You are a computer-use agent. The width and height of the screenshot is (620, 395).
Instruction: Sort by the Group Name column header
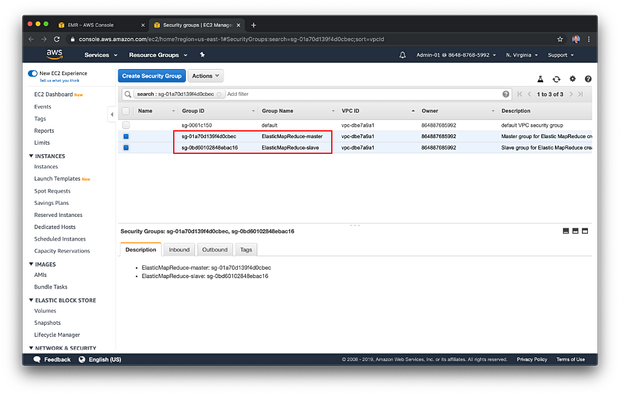click(277, 111)
